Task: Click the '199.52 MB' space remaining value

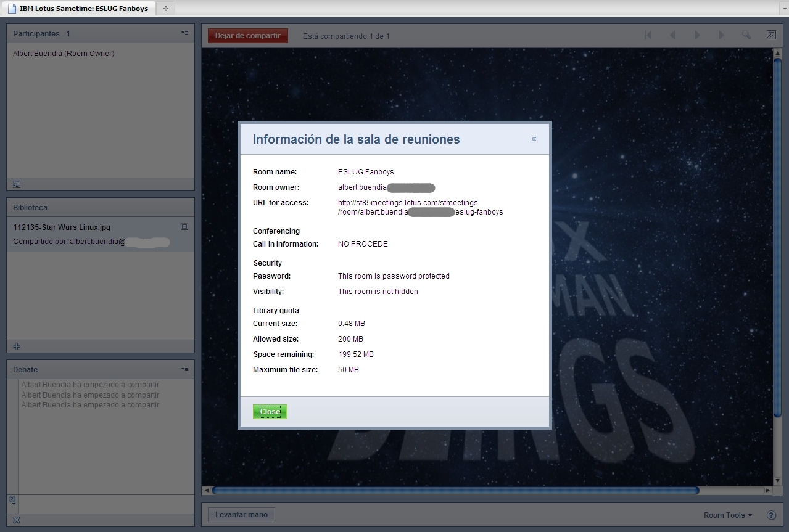Action: 356,354
